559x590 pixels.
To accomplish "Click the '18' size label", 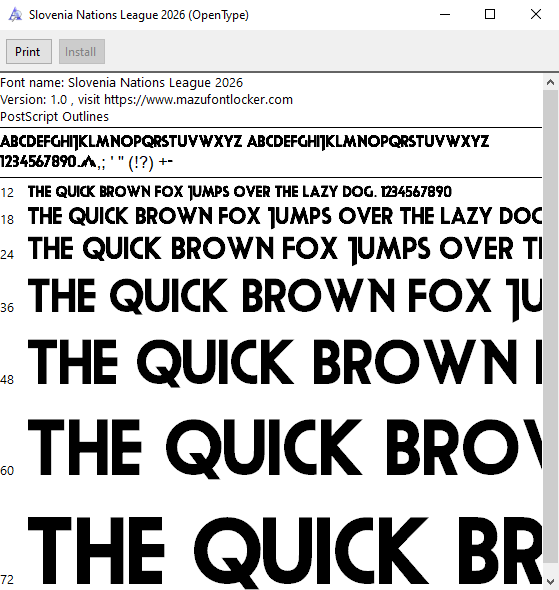I will (7, 219).
